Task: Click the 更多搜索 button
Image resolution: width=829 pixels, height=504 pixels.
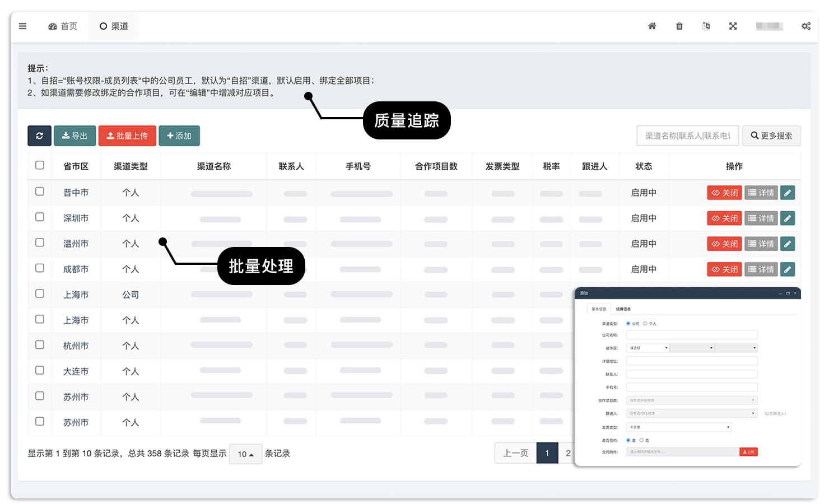Action: point(771,136)
